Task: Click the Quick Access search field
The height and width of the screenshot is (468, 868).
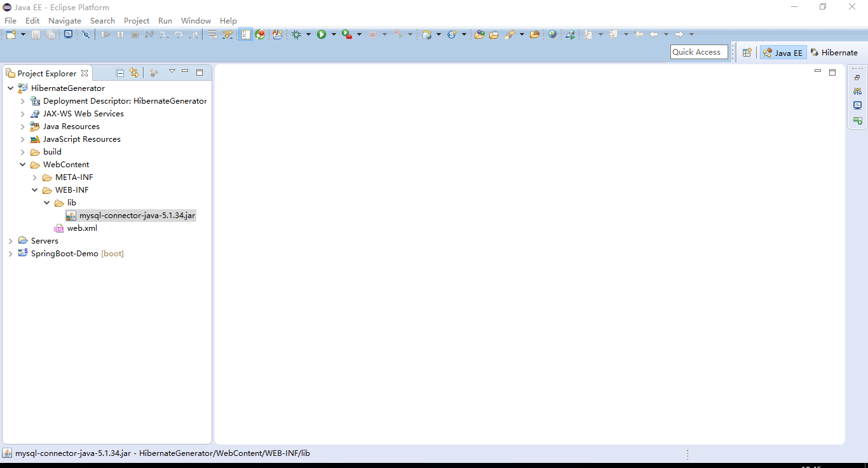Action: click(x=699, y=52)
